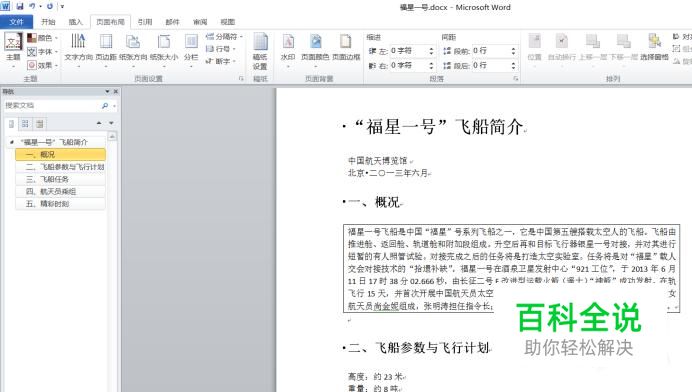Switch to the 开始 (Home) tab
The height and width of the screenshot is (392, 692).
[x=48, y=22]
